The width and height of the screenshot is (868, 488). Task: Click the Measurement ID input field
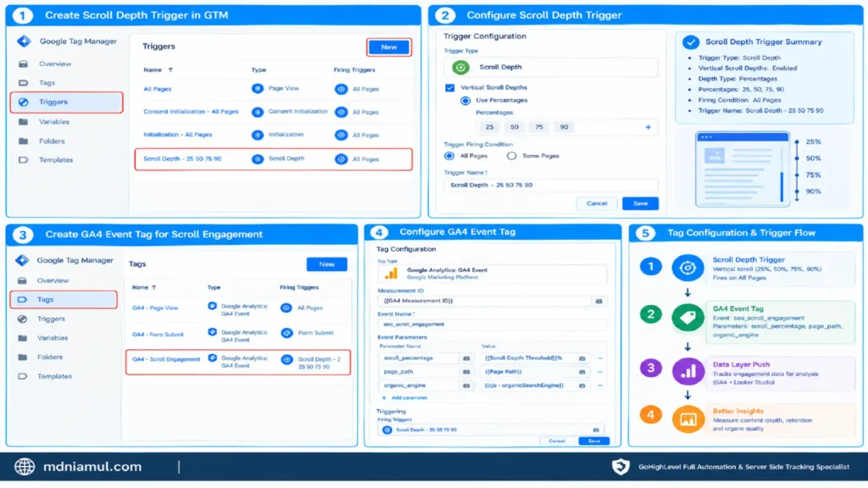point(485,301)
